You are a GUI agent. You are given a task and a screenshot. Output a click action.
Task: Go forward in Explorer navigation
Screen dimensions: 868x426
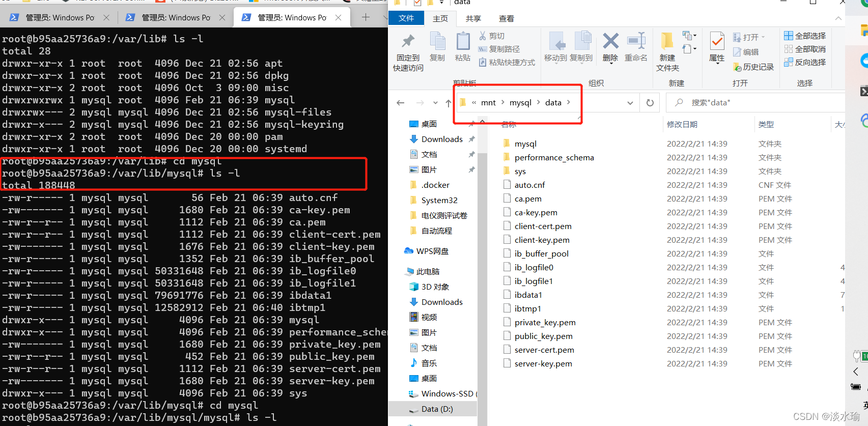(420, 103)
